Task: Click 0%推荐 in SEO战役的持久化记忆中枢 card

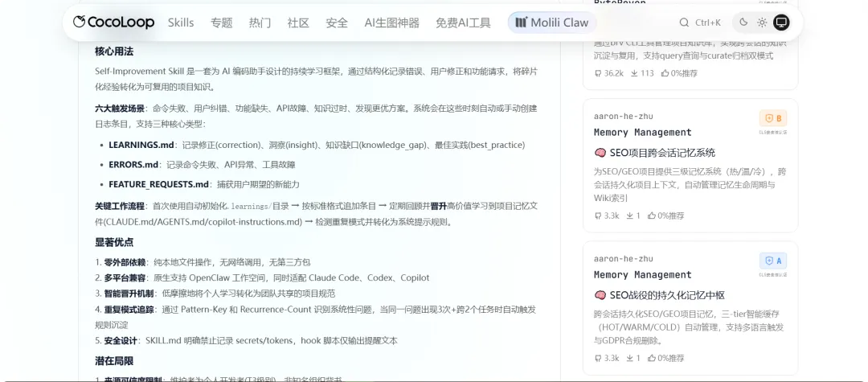Action: coord(666,358)
